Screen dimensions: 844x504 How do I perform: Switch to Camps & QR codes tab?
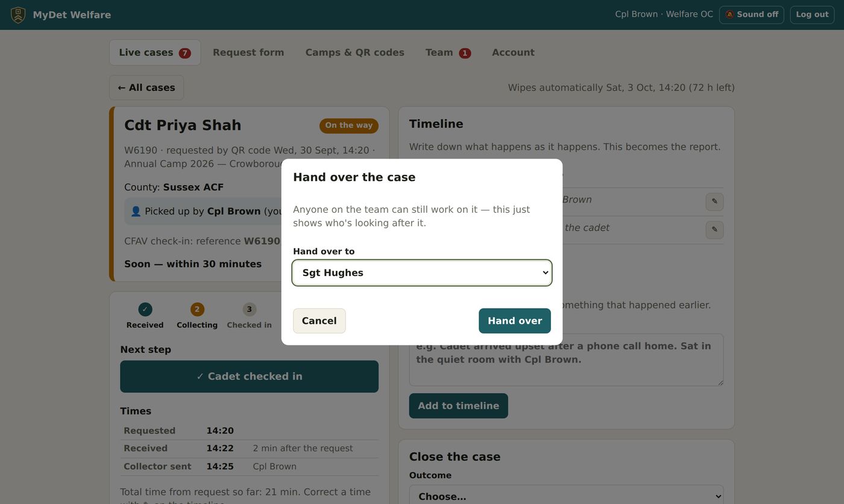(x=354, y=52)
